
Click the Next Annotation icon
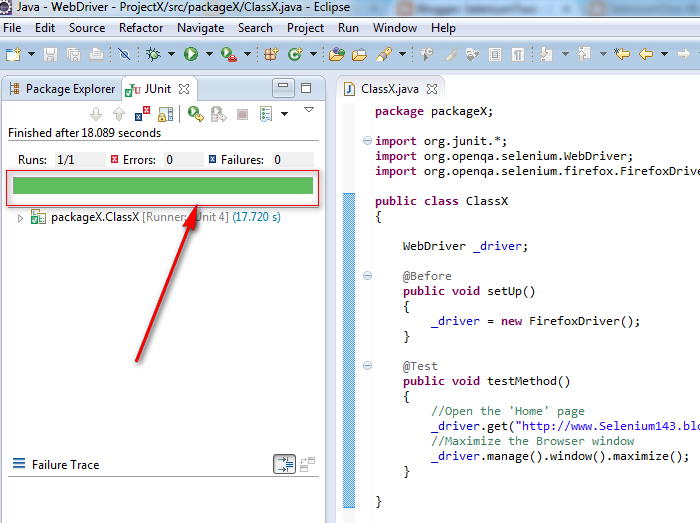click(546, 54)
